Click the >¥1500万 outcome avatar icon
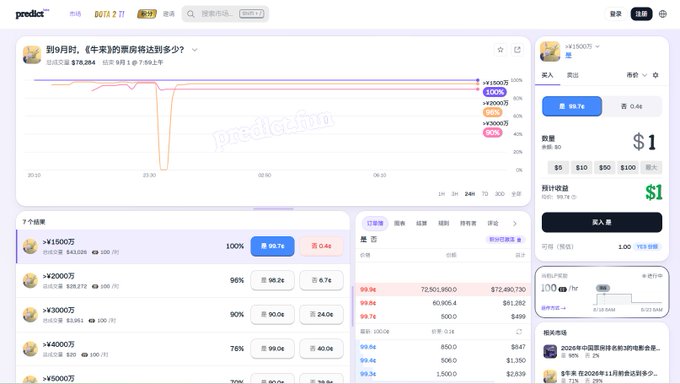This screenshot has height=384, width=680. 30,246
